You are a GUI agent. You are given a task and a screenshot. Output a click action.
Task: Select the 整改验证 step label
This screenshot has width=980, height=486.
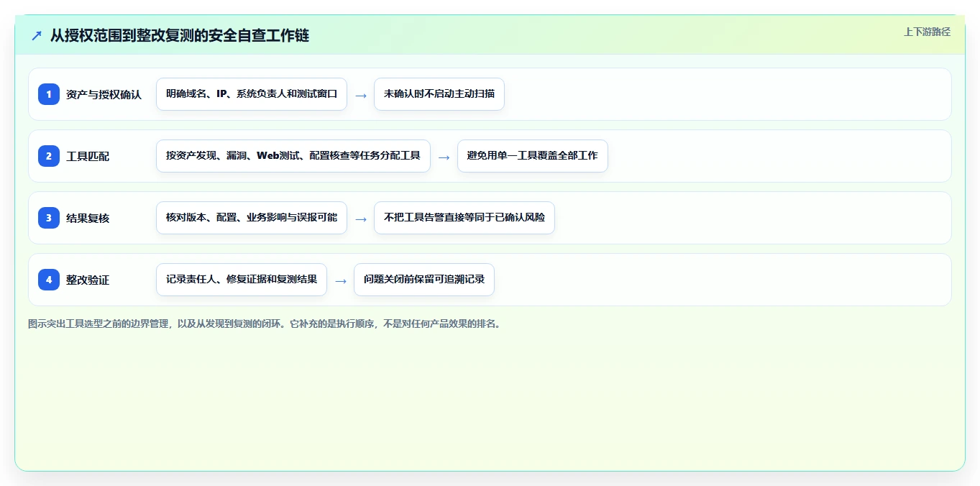tap(88, 280)
